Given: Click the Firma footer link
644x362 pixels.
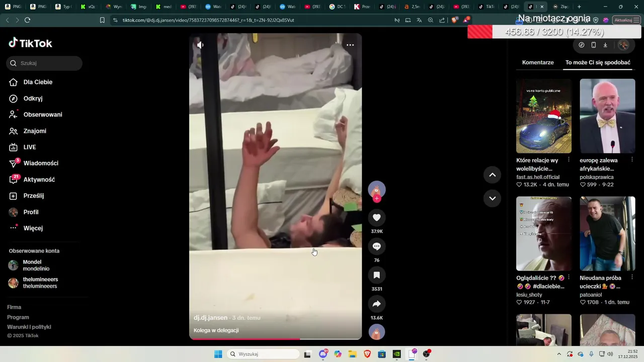Looking at the screenshot, I should [x=14, y=307].
